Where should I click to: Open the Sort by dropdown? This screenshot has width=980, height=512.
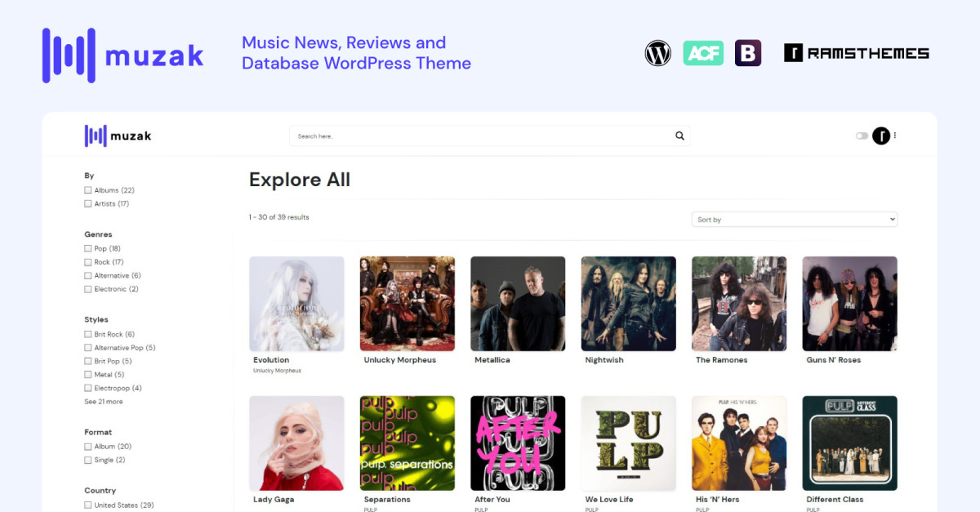pos(794,220)
